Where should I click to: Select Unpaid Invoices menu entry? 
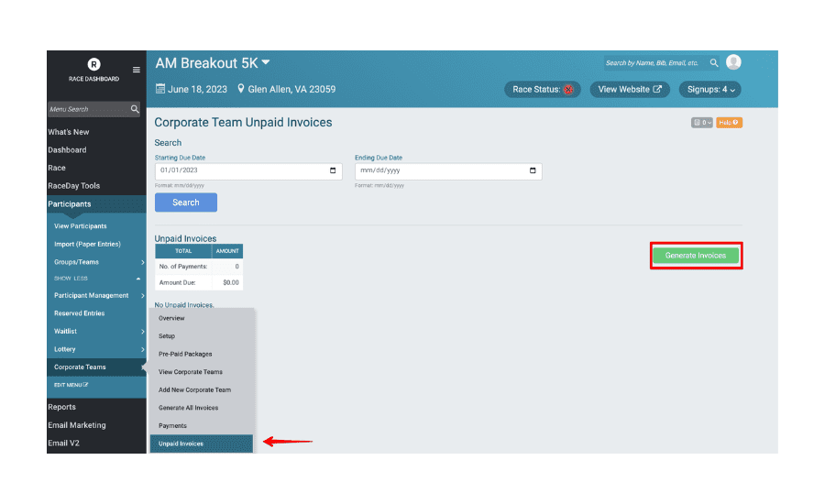202,444
